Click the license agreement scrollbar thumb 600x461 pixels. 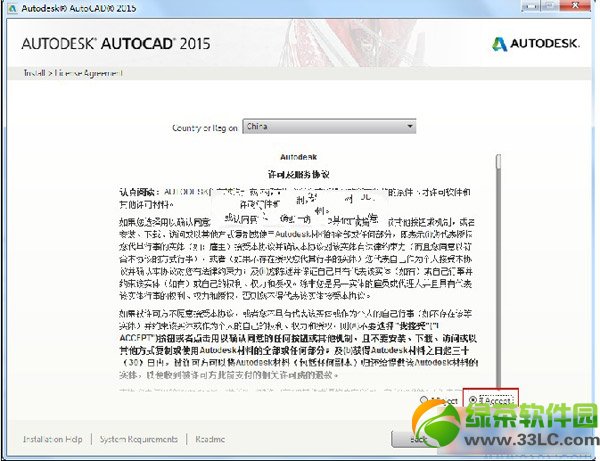point(498,161)
